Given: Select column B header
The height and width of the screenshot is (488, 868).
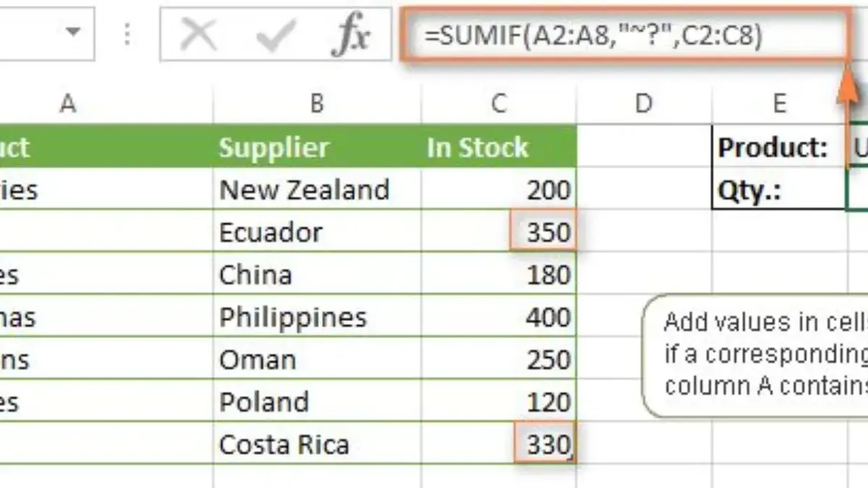Looking at the screenshot, I should pos(317,104).
